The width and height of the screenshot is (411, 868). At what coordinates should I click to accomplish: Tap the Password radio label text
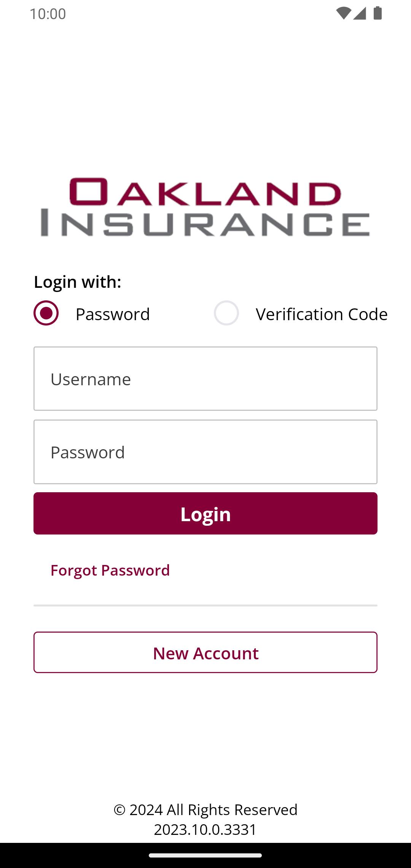point(113,314)
